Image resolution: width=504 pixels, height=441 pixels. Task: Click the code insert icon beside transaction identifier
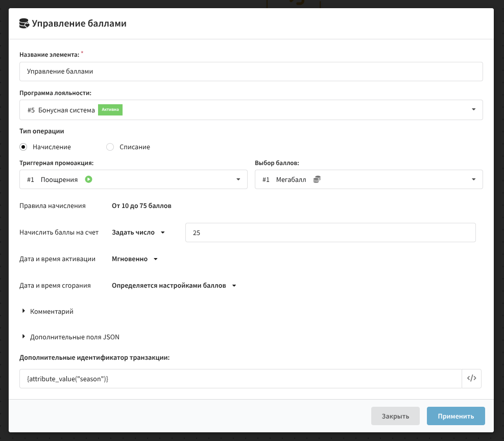point(471,379)
